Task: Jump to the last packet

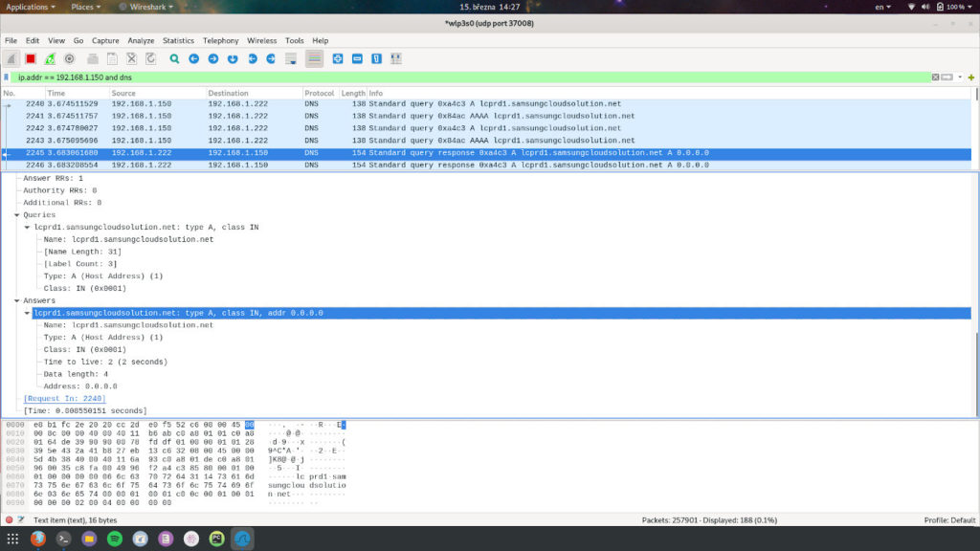Action: pyautogui.click(x=271, y=58)
